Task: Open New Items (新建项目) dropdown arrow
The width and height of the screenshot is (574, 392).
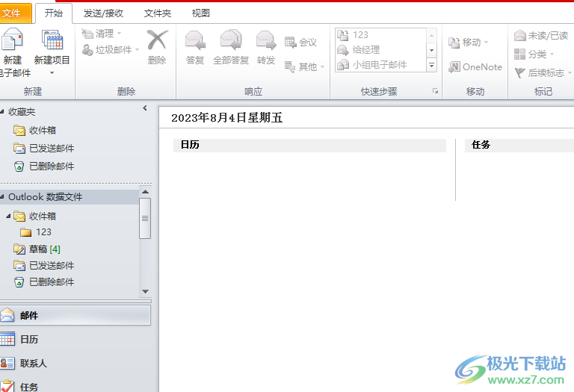Action: point(52,72)
